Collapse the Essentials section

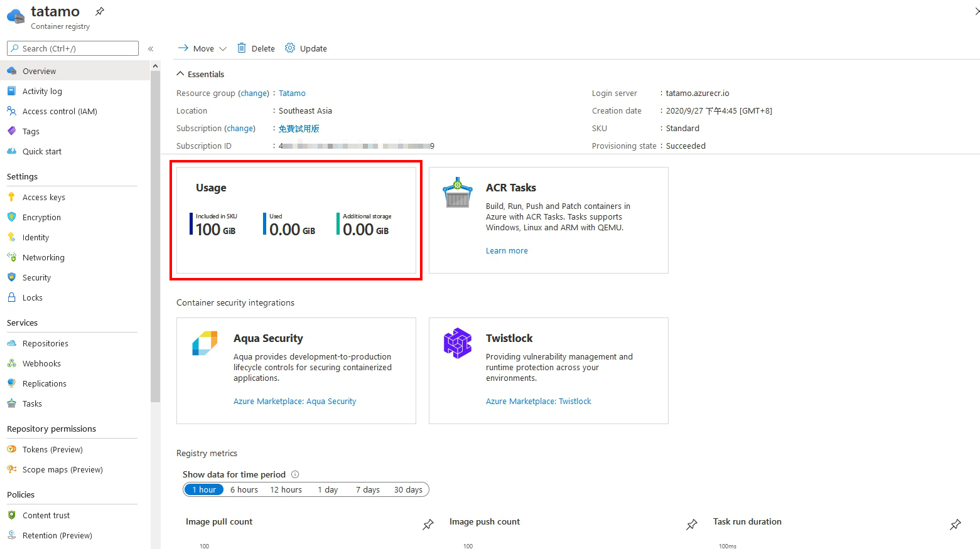200,74
